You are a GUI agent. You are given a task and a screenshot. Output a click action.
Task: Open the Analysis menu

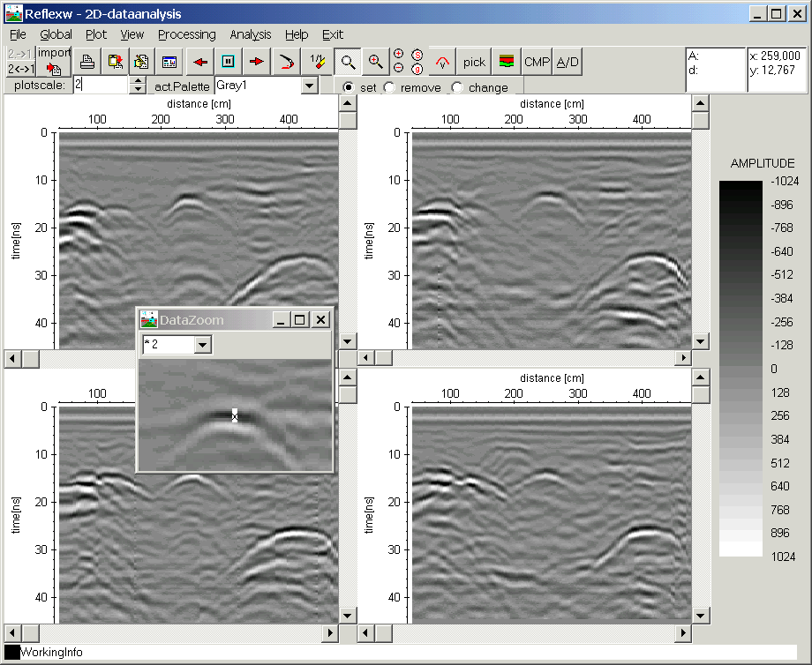click(251, 34)
